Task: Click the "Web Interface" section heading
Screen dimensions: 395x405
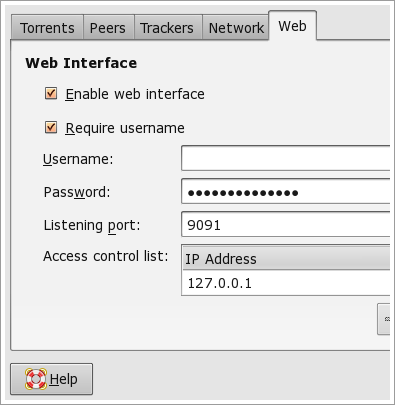Action: [81, 63]
